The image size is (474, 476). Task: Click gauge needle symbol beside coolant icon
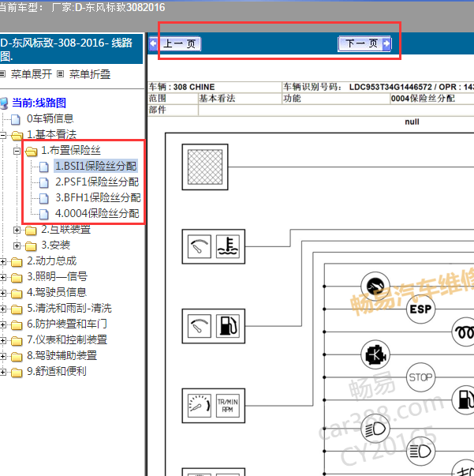click(x=200, y=246)
